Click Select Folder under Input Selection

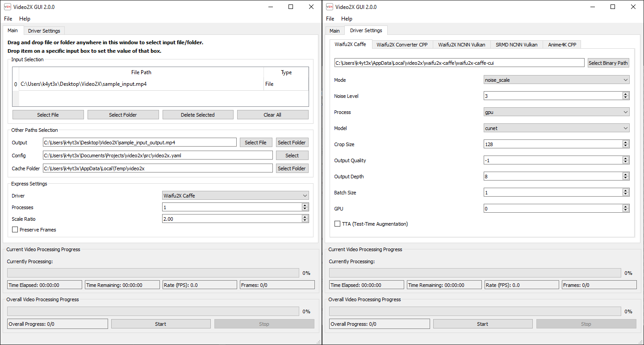[123, 115]
